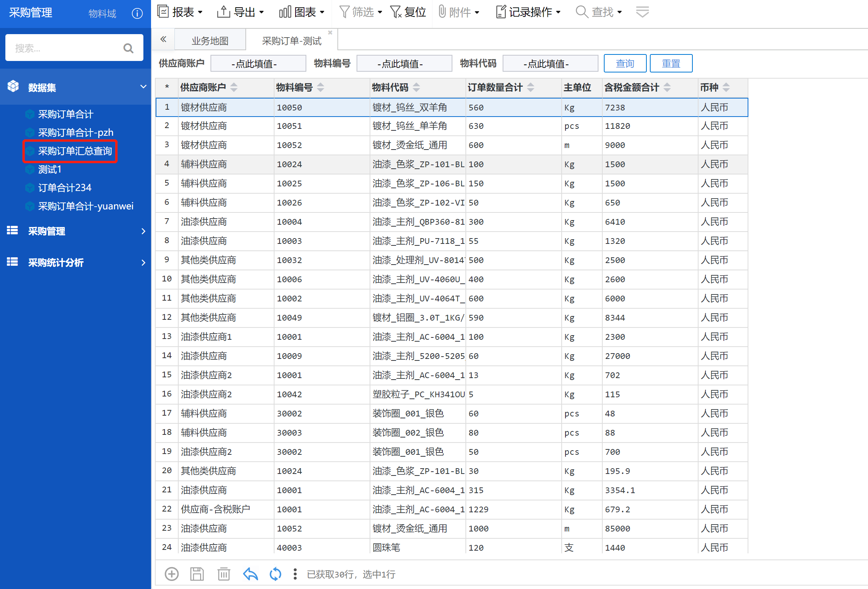
Task: Click the asterisk select-all header cell
Action: [x=167, y=87]
